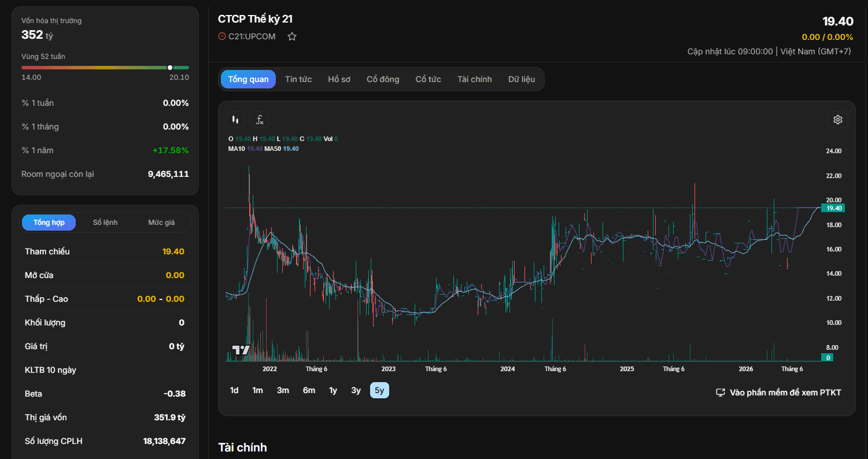The height and width of the screenshot is (459, 868).
Task: Click the 2024 label on time axis
Action: pyautogui.click(x=508, y=369)
